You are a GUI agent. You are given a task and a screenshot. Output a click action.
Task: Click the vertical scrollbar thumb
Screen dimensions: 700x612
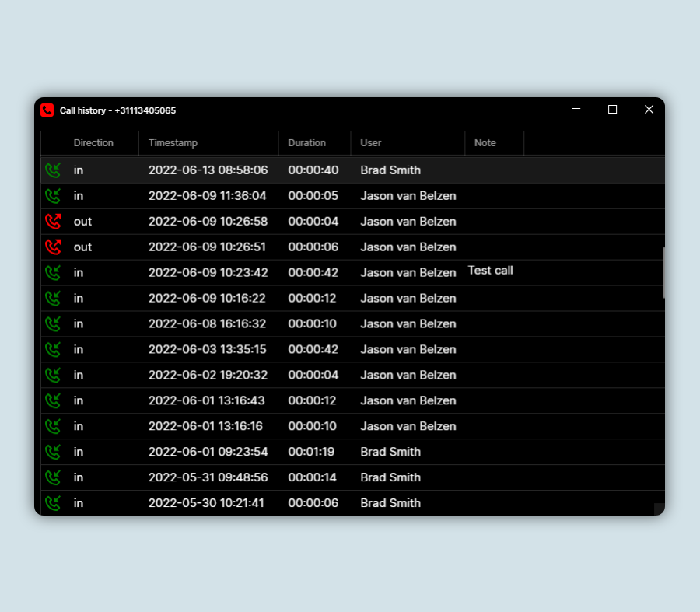(x=663, y=272)
